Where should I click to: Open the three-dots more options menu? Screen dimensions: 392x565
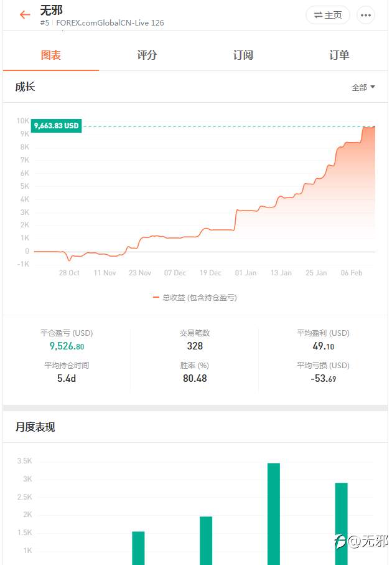click(366, 15)
